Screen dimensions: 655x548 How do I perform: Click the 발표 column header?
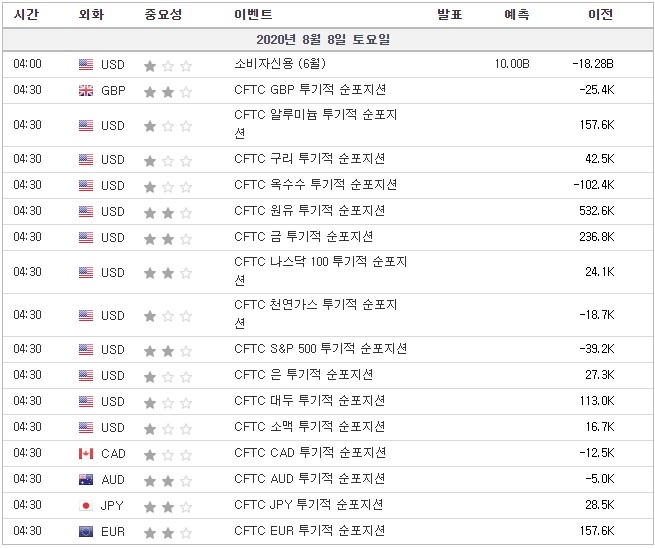pos(449,15)
